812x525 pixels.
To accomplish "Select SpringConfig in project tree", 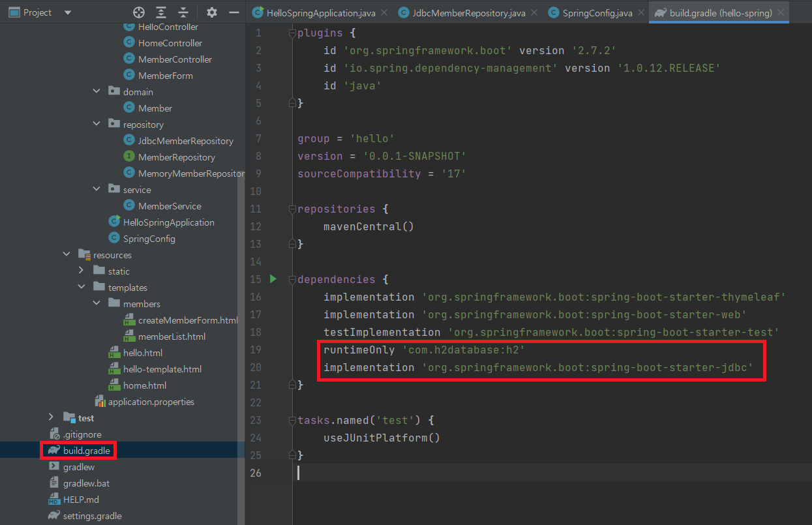I will (x=149, y=239).
